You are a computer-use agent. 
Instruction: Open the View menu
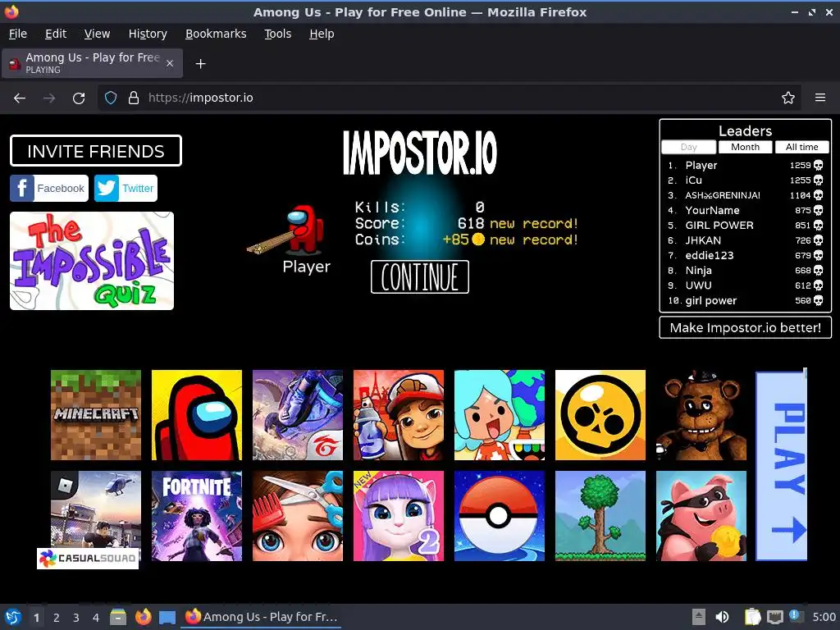97,34
